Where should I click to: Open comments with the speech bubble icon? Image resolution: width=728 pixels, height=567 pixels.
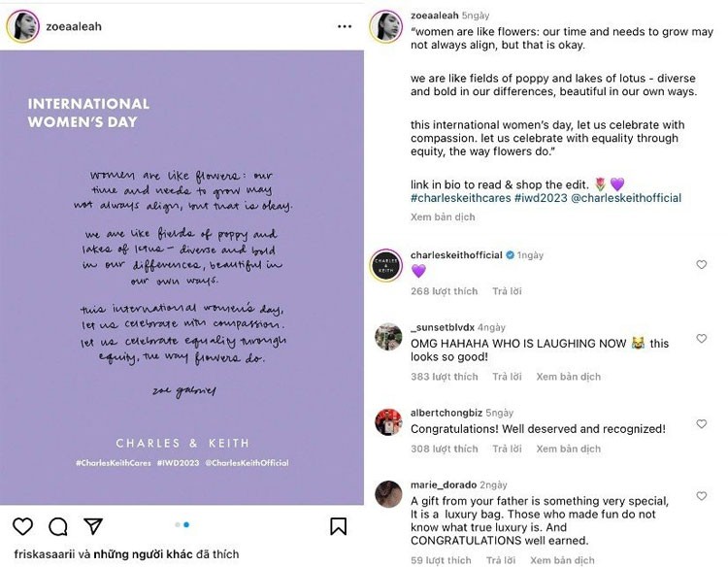pos(57,526)
